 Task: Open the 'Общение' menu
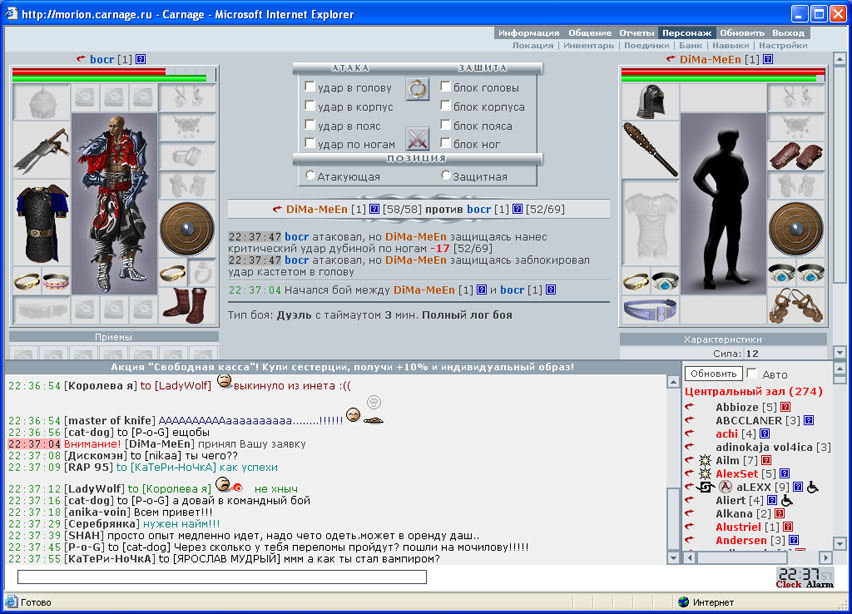[x=590, y=33]
